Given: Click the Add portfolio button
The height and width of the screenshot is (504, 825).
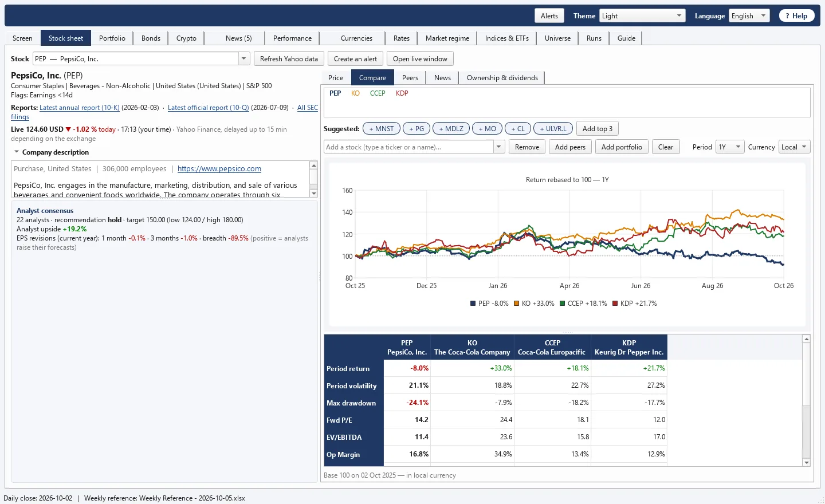Looking at the screenshot, I should point(622,147).
